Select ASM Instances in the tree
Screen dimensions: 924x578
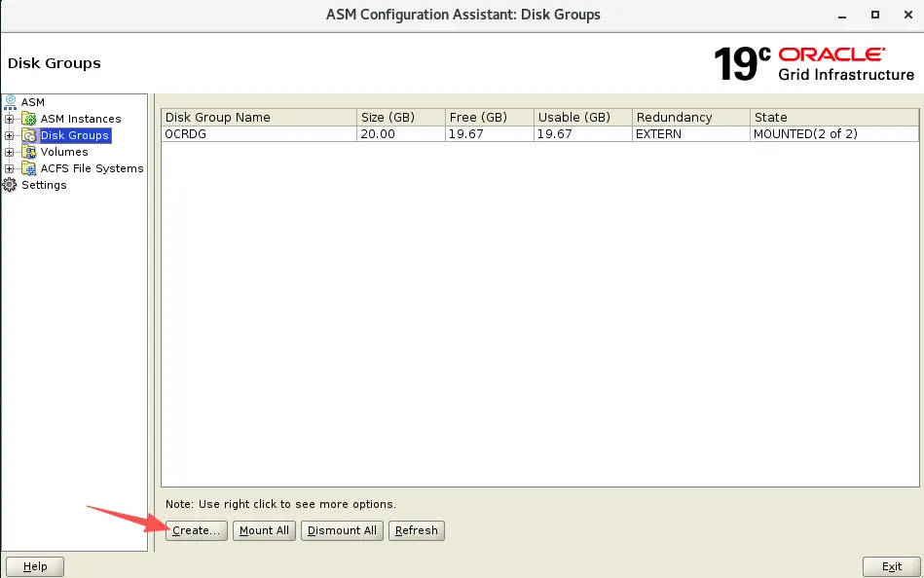(81, 119)
